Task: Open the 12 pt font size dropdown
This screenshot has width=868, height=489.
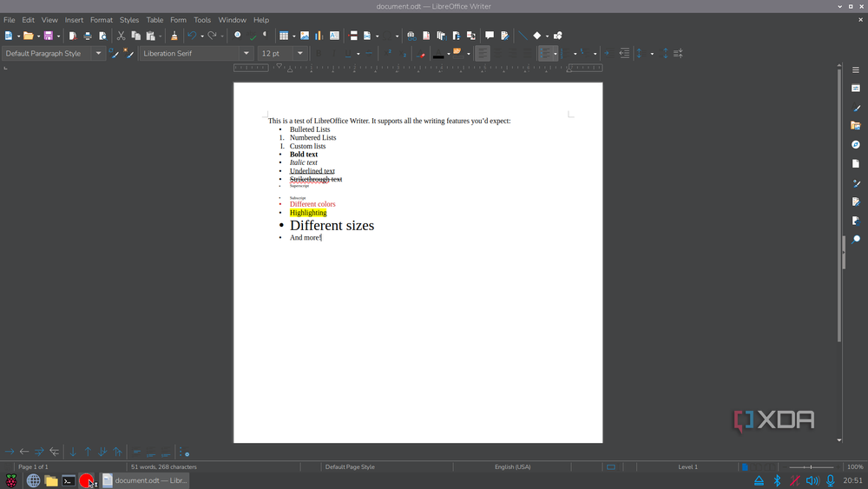Action: point(300,53)
